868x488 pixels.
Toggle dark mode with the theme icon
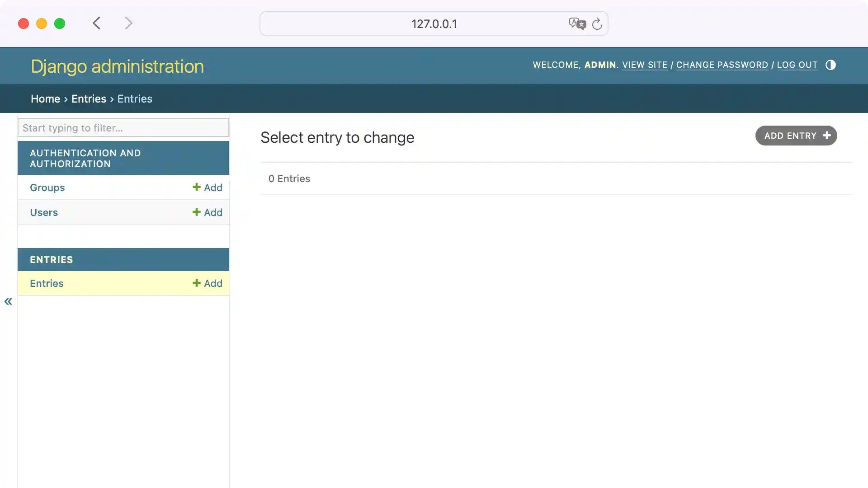tap(830, 65)
